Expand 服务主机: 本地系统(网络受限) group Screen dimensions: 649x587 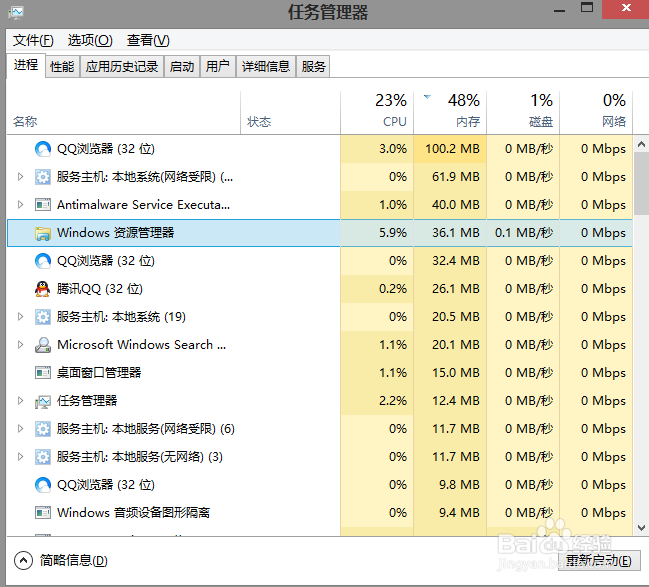(20, 177)
